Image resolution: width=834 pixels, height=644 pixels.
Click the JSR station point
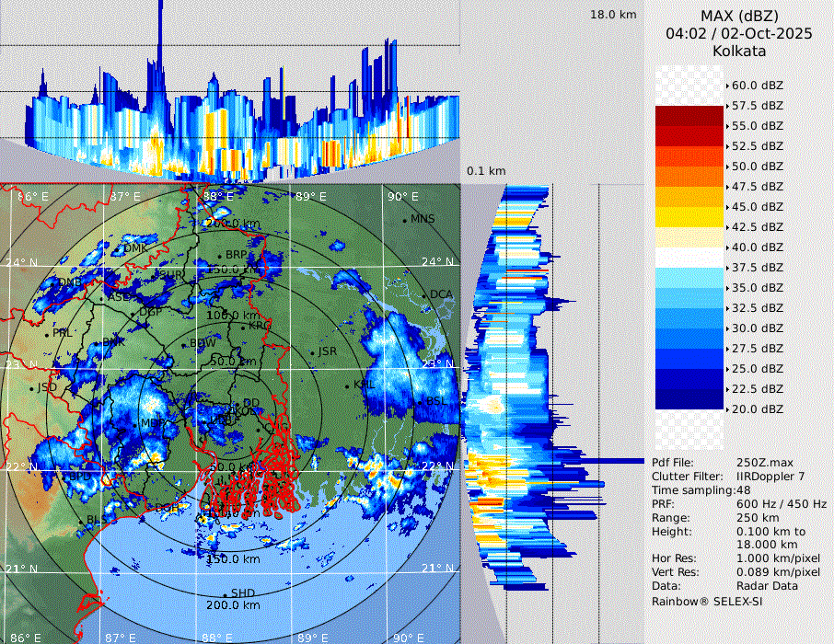coord(311,352)
